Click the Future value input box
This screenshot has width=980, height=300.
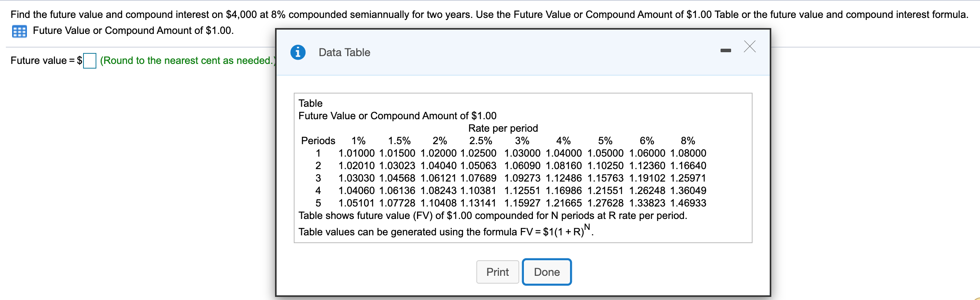tap(90, 61)
